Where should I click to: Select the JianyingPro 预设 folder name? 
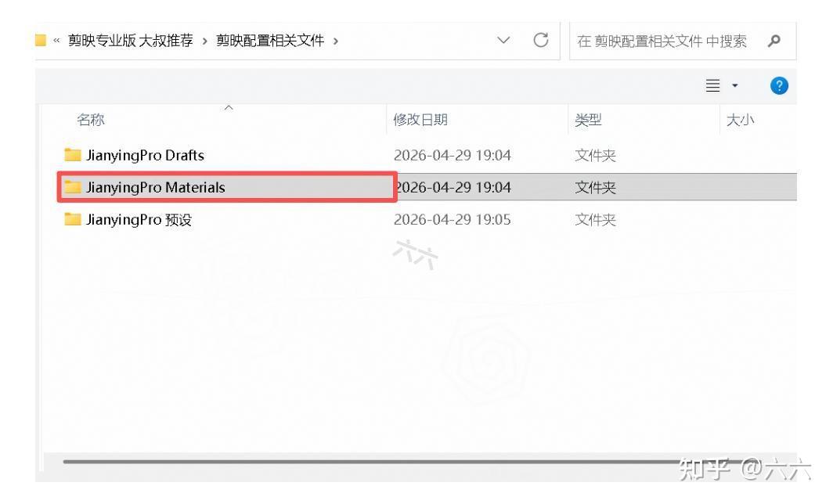click(139, 219)
